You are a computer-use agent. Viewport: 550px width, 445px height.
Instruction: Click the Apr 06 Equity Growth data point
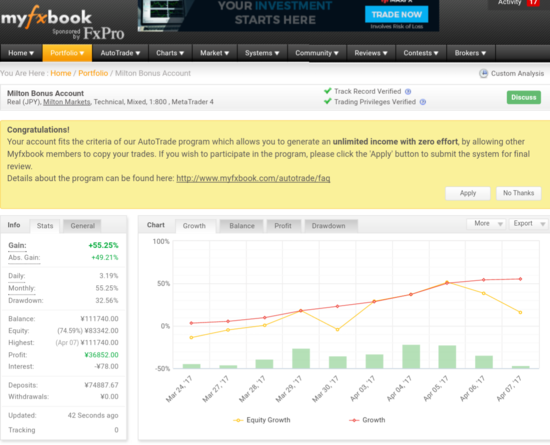click(x=484, y=293)
